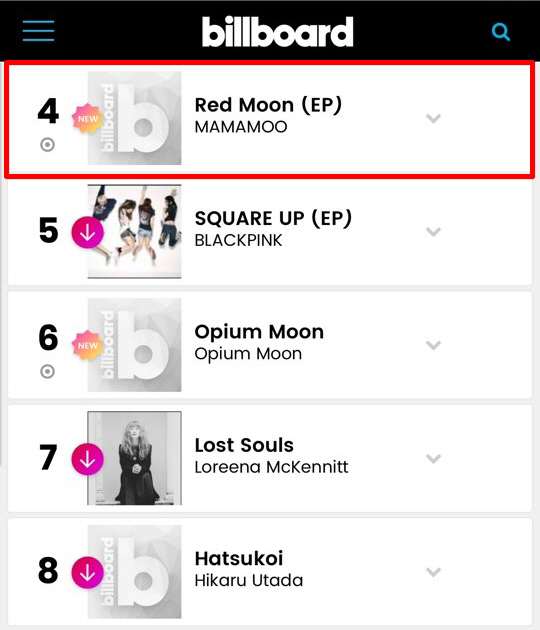The width and height of the screenshot is (540, 630).
Task: Open the Hikaru Utada artist link
Action: pos(249,580)
